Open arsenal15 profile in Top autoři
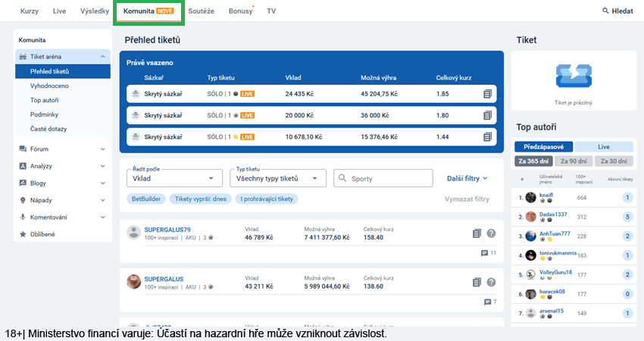 [551, 311]
